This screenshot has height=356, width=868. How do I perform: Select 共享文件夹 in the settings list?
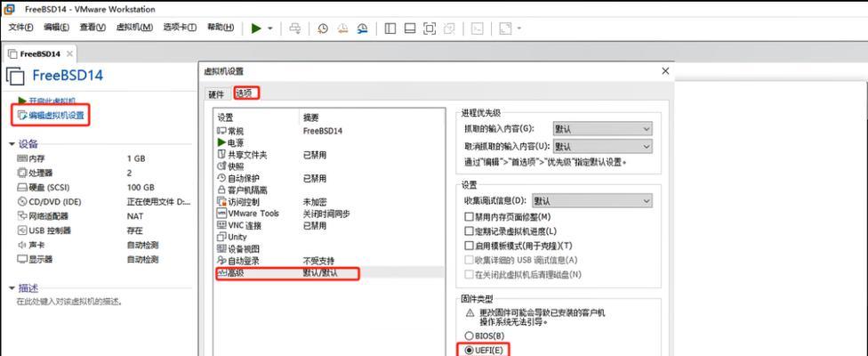(329, 155)
